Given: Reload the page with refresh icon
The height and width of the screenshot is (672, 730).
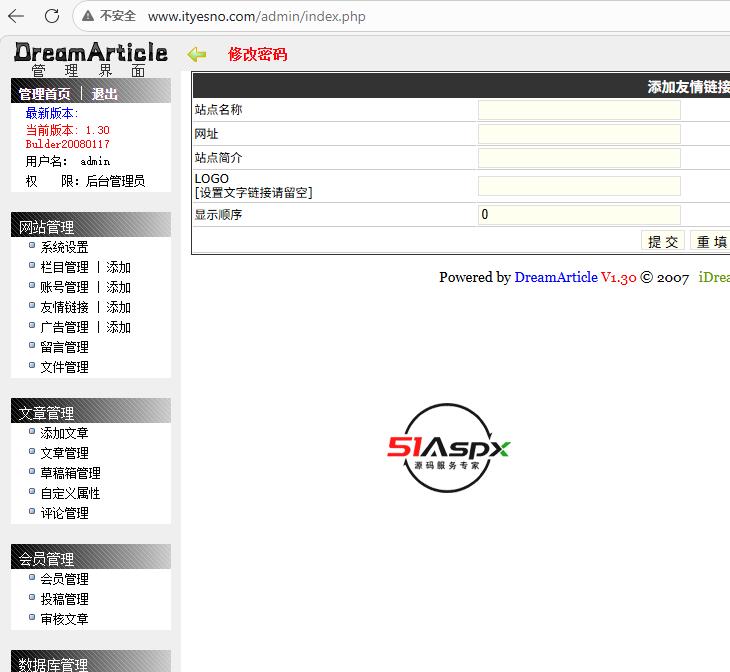Looking at the screenshot, I should (x=52, y=16).
